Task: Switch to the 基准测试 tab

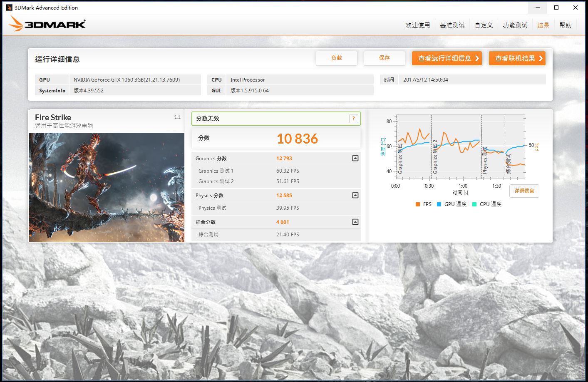Action: coord(452,25)
